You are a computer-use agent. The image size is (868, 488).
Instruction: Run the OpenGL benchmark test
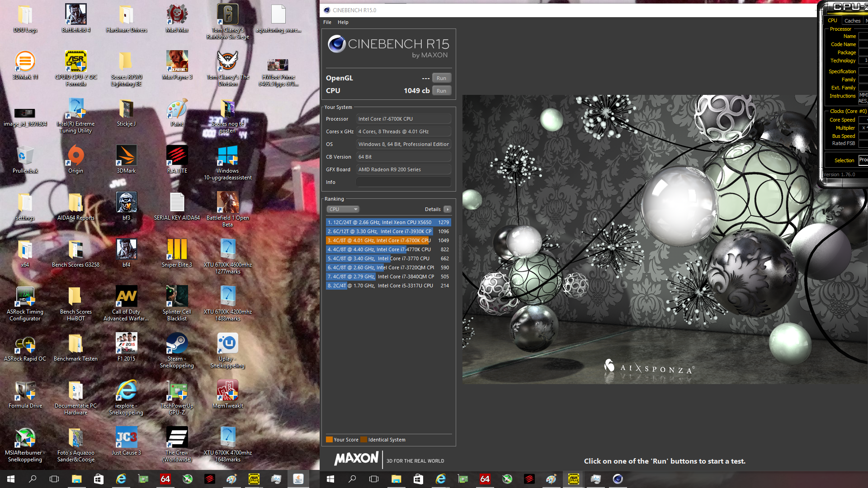[441, 78]
